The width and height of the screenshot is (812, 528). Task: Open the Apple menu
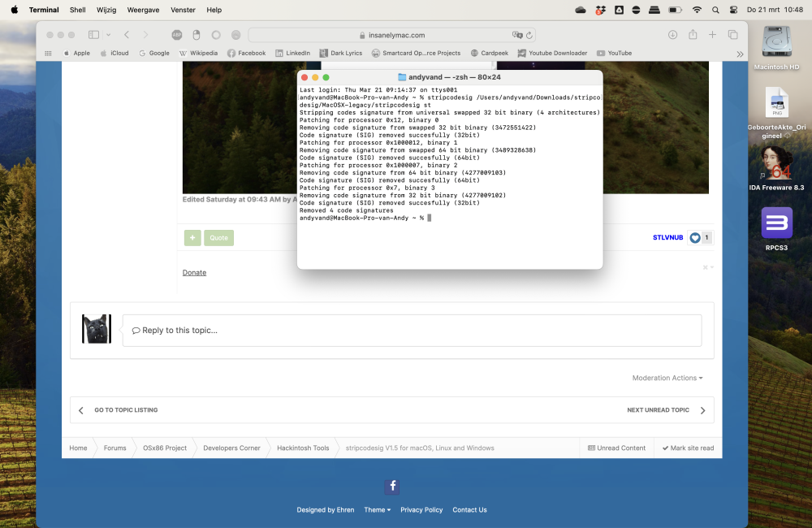tap(14, 10)
